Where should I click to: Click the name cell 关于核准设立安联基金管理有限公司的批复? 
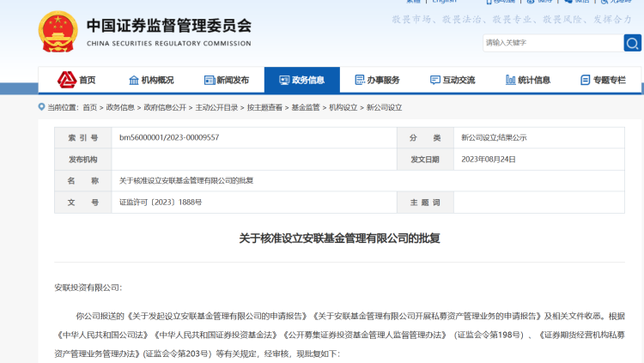(x=186, y=181)
